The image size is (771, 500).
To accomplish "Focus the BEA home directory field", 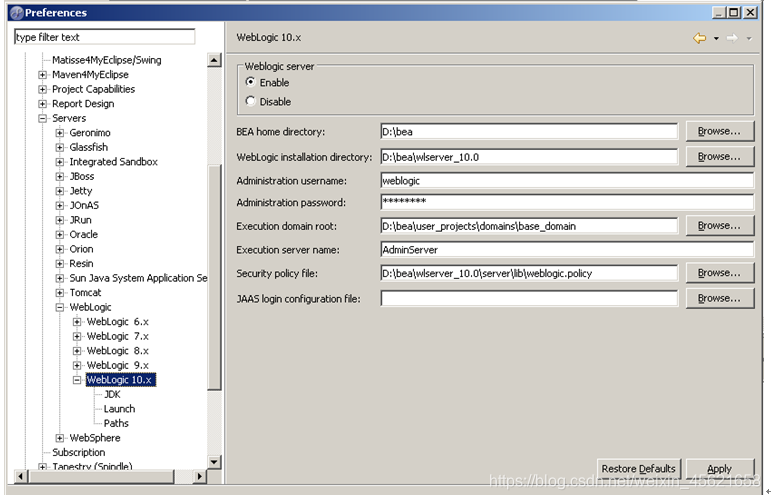I will [529, 131].
